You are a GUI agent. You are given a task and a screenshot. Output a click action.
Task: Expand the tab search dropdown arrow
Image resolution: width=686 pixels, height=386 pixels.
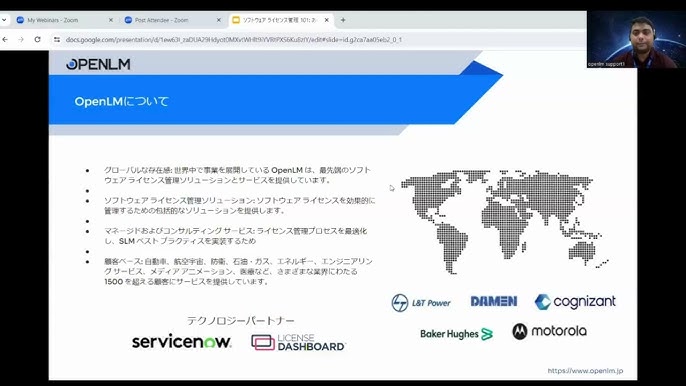pos(4,20)
